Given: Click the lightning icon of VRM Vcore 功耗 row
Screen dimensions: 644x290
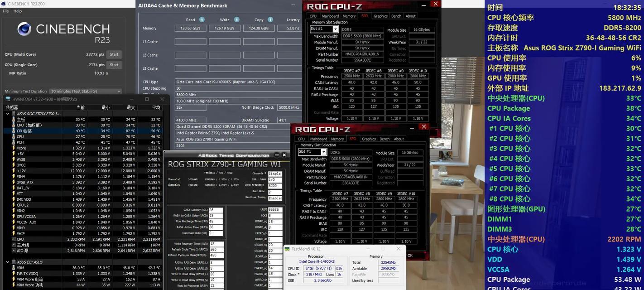Looking at the screenshot, I should (14, 285).
